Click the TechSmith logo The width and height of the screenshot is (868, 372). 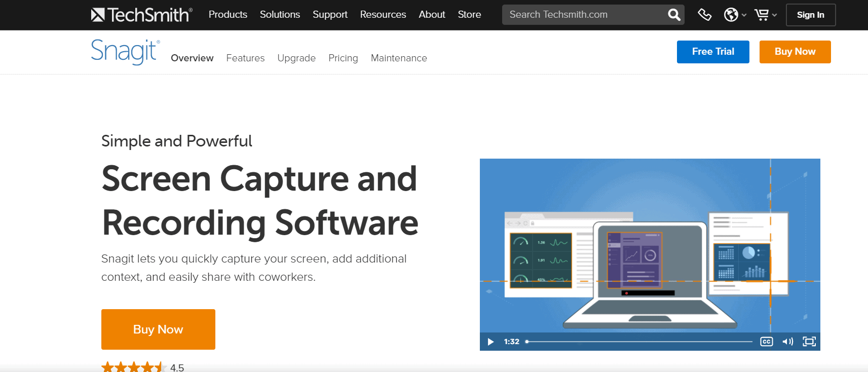point(141,15)
